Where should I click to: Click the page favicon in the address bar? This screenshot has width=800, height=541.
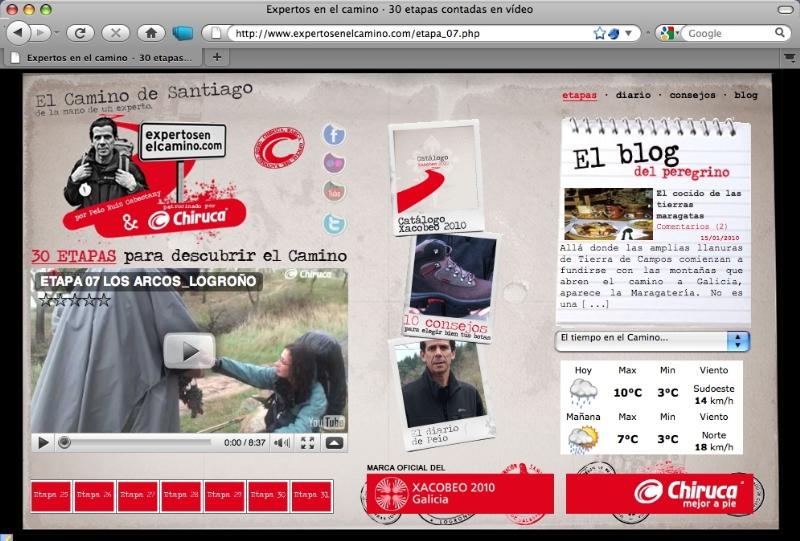216,33
